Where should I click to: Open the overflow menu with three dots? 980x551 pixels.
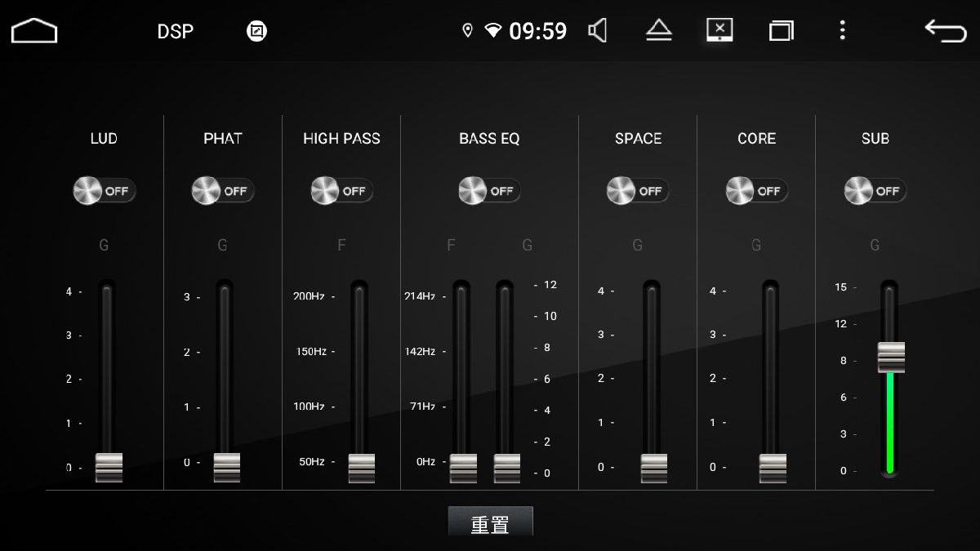[x=842, y=30]
